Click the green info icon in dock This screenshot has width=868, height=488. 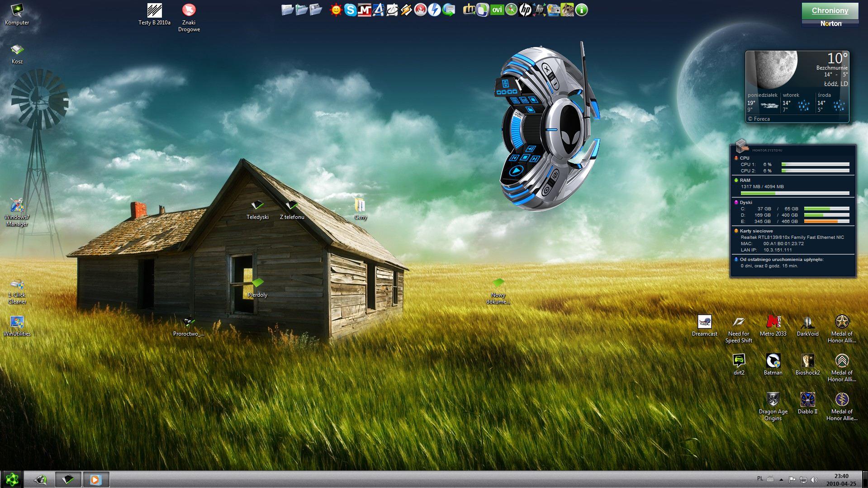click(x=582, y=10)
